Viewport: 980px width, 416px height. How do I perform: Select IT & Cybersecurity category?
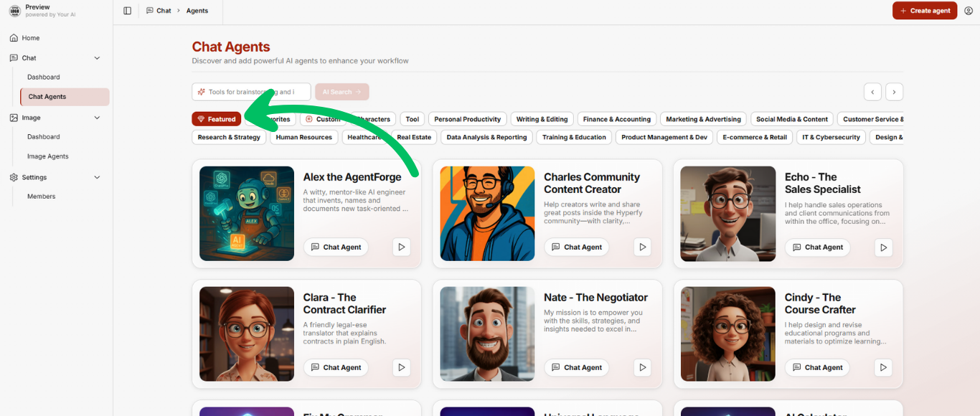pos(831,137)
